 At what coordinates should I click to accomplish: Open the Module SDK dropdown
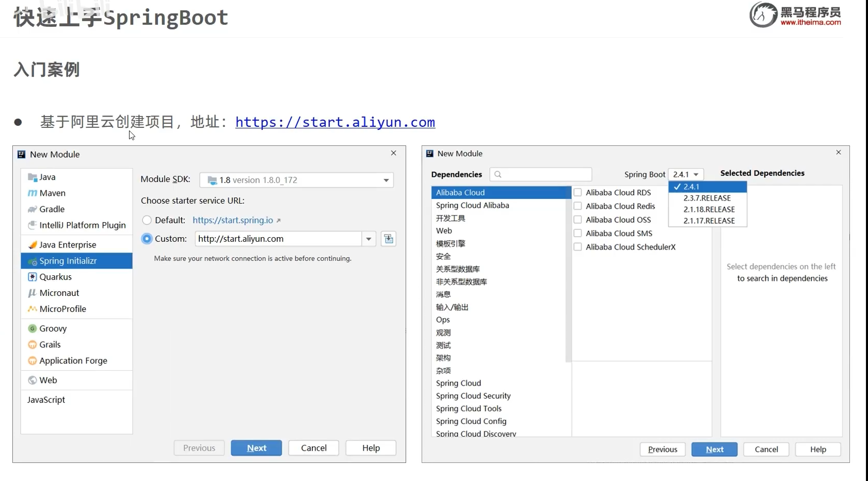(297, 180)
